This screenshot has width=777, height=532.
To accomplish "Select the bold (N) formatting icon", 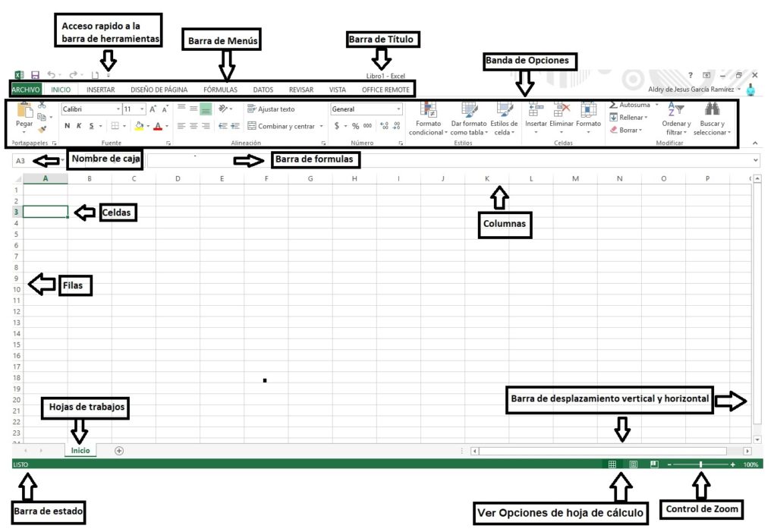I will 66,124.
